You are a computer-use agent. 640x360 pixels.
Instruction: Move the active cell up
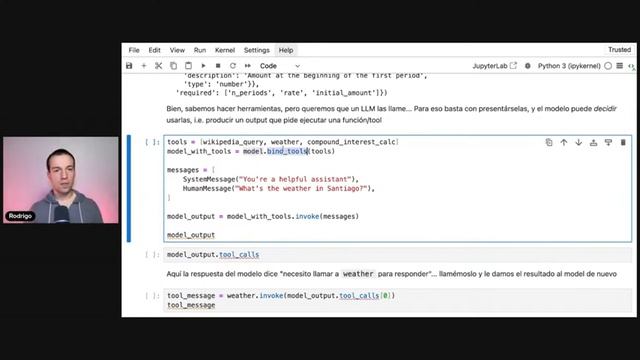(x=564, y=142)
